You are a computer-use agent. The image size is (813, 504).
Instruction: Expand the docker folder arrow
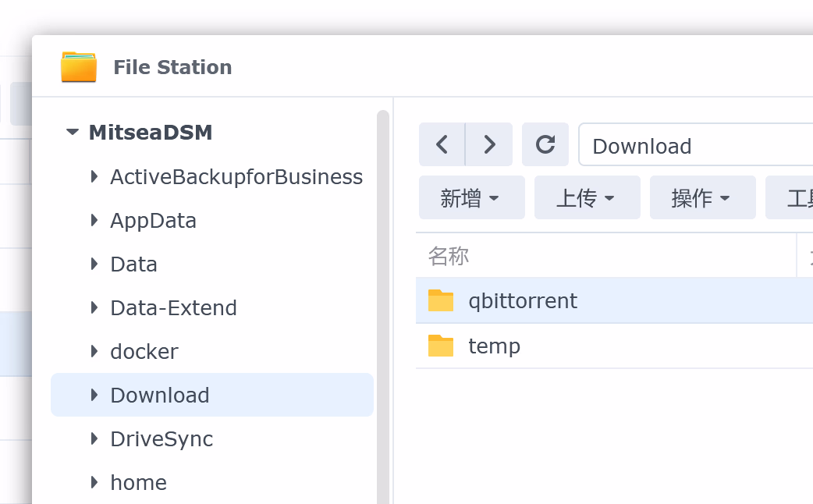pyautogui.click(x=94, y=351)
